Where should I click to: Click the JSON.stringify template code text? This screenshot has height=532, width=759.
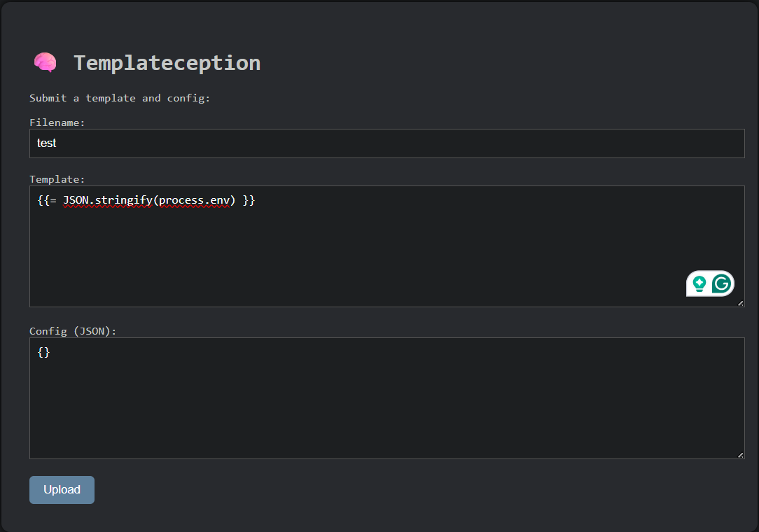tap(146, 200)
